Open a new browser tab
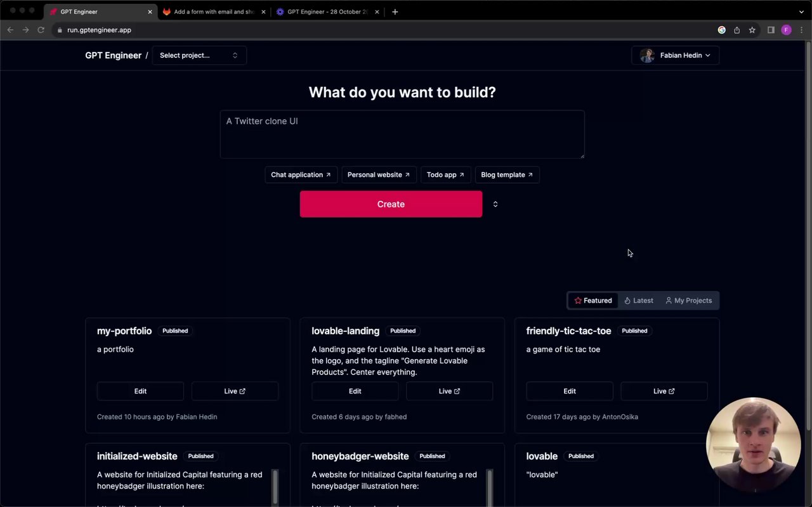The image size is (812, 507). click(395, 11)
